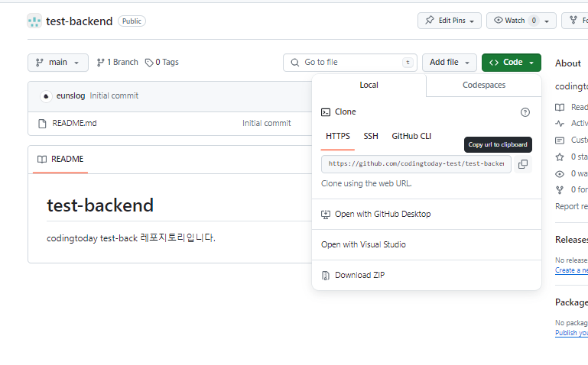Select the HTTPS clone tab
This screenshot has height=365, width=588.
337,136
